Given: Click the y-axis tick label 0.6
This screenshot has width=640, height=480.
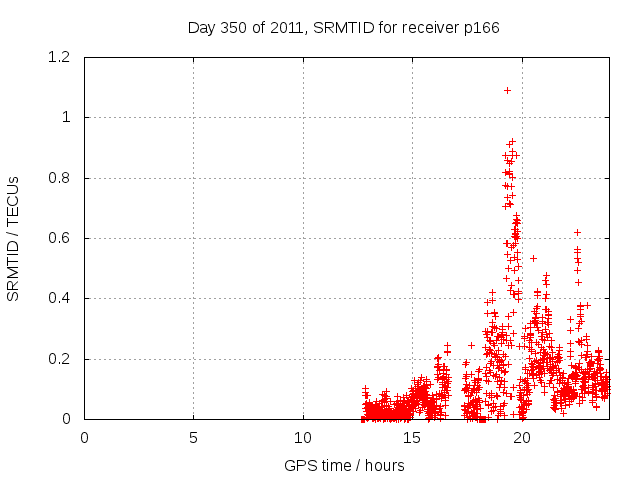Looking at the screenshot, I should (x=62, y=238).
